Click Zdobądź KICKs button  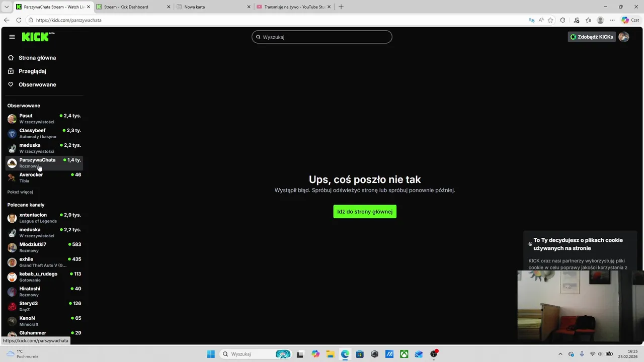(592, 37)
